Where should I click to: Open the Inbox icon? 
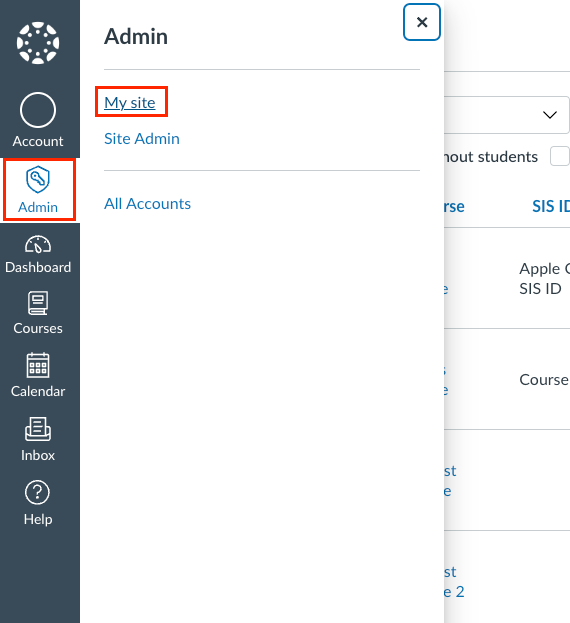[38, 429]
